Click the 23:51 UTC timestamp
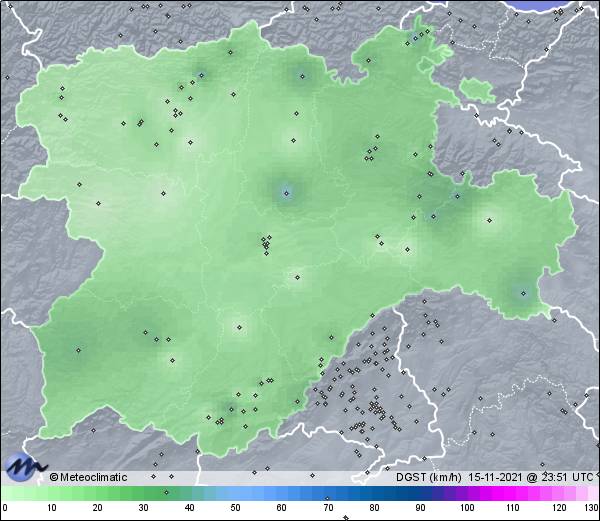The image size is (600, 521). click(566, 477)
